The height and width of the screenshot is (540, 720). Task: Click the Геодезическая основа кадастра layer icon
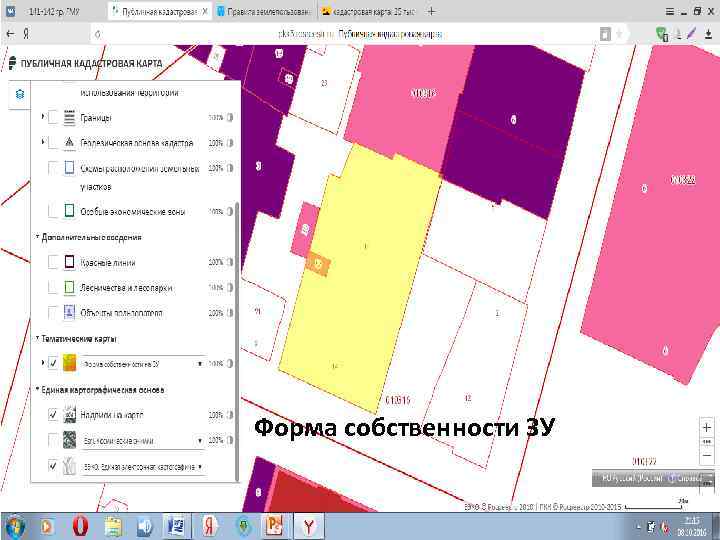point(69,143)
